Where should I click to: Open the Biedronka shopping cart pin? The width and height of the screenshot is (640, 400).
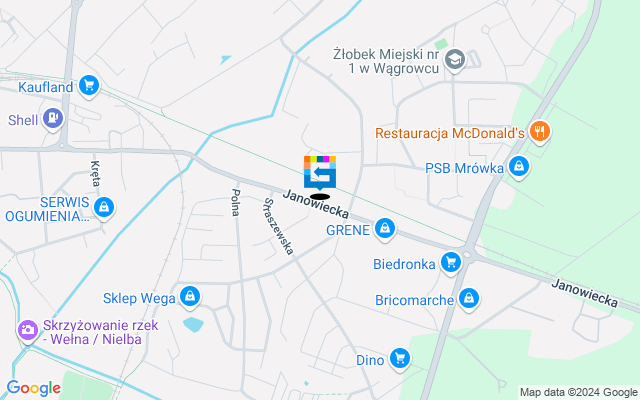(451, 263)
